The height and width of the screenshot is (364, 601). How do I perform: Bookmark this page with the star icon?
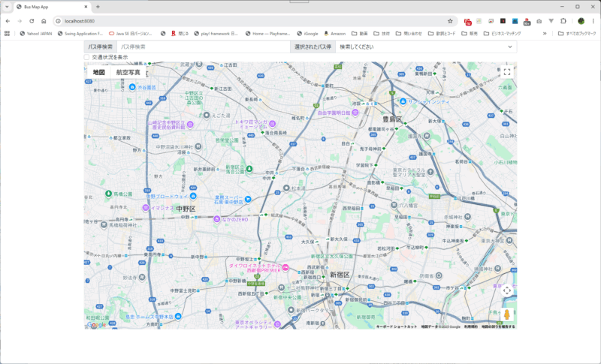pos(450,21)
